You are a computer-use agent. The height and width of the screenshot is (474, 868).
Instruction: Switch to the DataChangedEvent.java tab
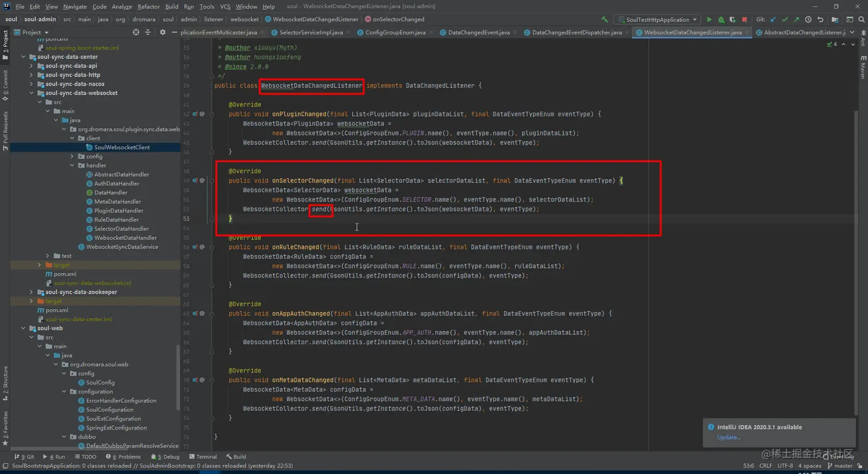pos(478,33)
